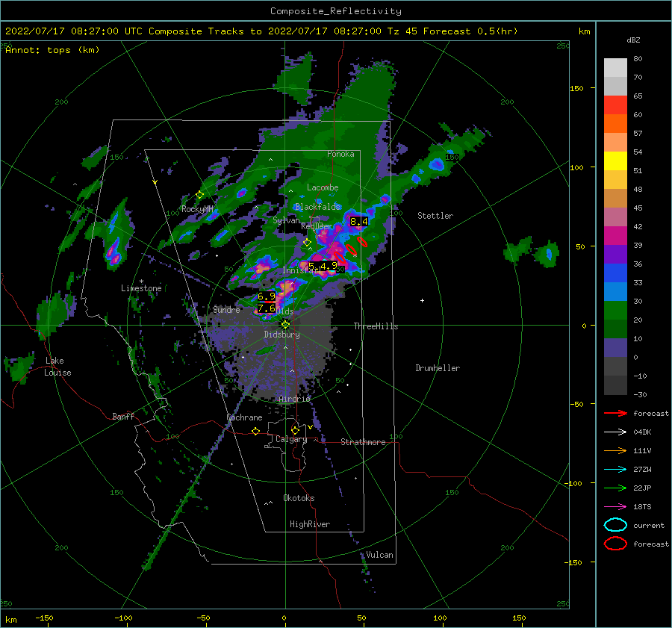Click the radar site diamond above Didsbury
Screen dimensions: 672x628
coord(285,325)
